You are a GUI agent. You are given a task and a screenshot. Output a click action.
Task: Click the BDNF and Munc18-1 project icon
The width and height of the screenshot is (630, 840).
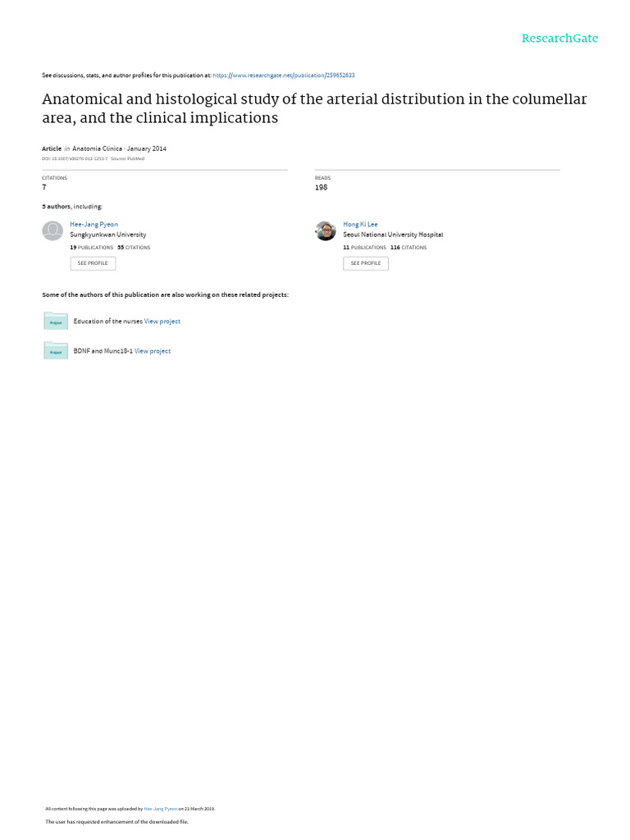click(56, 350)
